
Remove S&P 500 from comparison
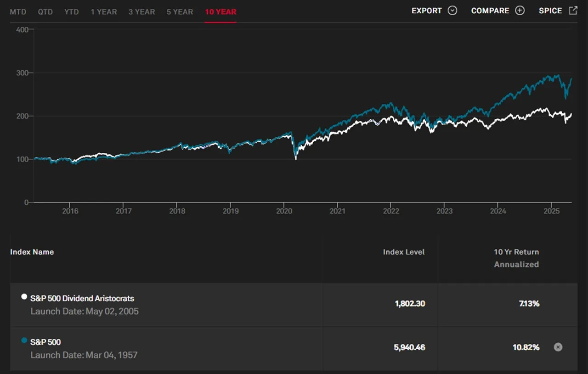pyautogui.click(x=558, y=347)
